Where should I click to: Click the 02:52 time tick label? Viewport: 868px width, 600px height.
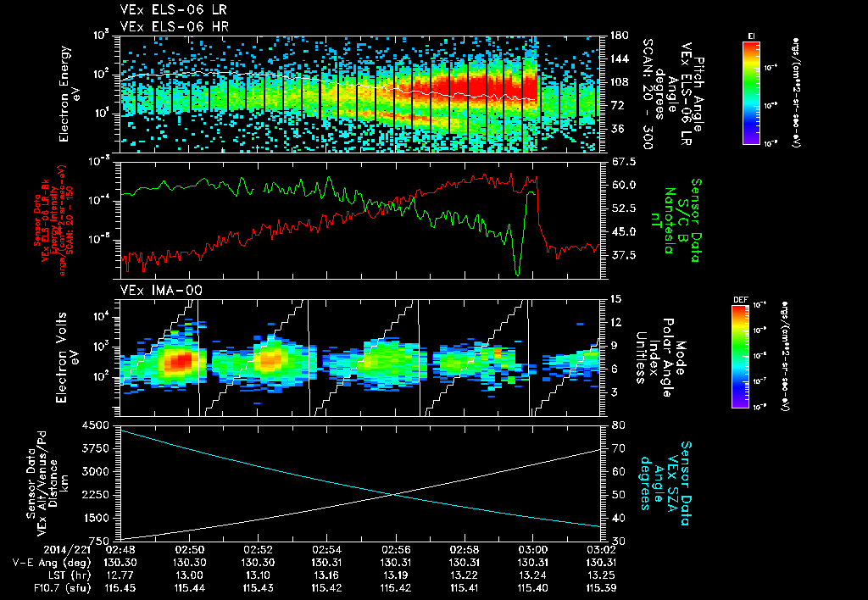point(258,550)
